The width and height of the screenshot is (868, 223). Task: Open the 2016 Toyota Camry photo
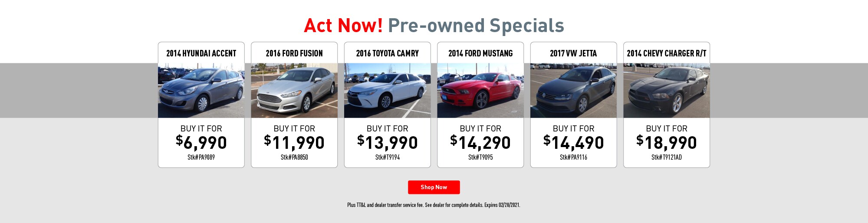pyautogui.click(x=387, y=91)
